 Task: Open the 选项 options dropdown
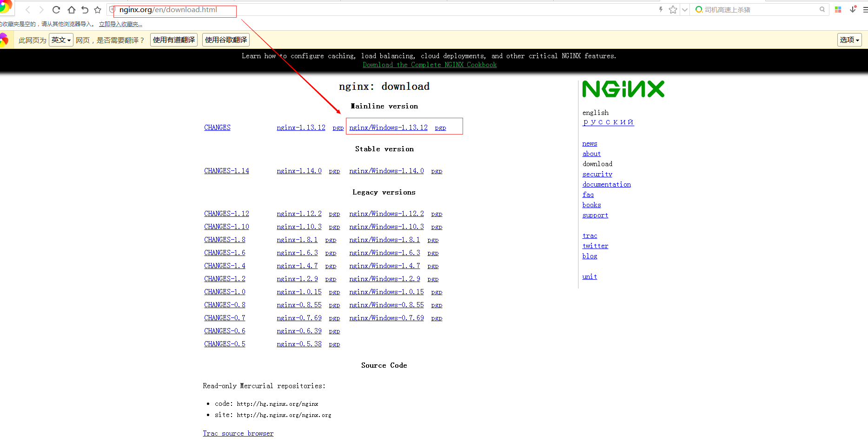click(x=849, y=40)
